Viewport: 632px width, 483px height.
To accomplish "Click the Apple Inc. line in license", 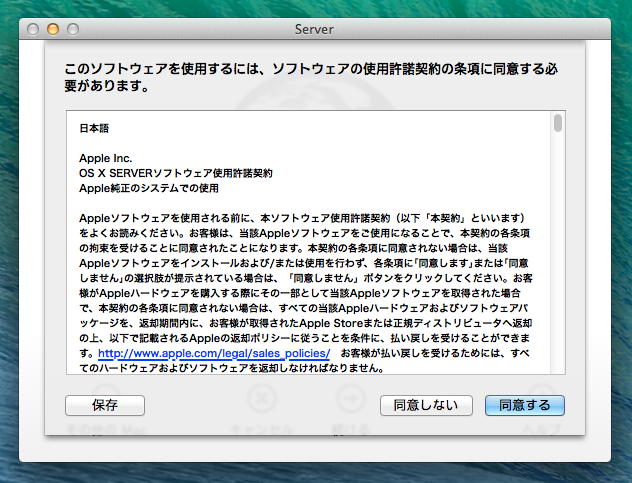I will point(106,158).
